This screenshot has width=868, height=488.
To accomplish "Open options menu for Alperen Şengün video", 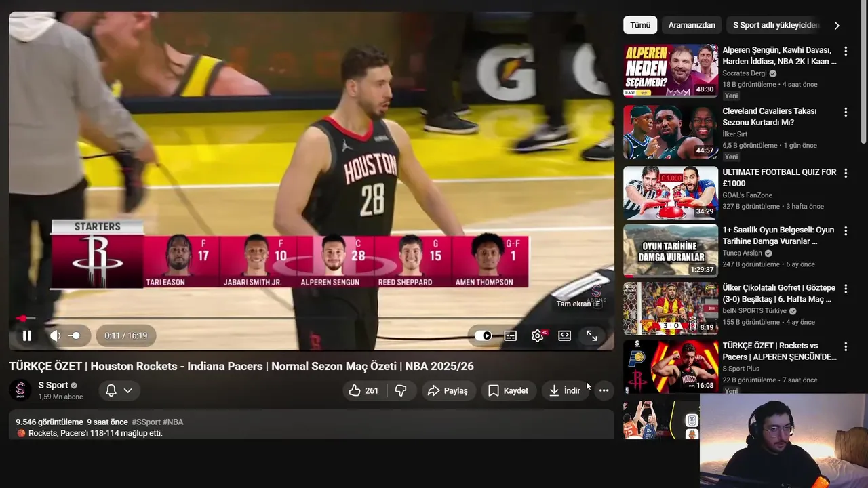I will (846, 52).
